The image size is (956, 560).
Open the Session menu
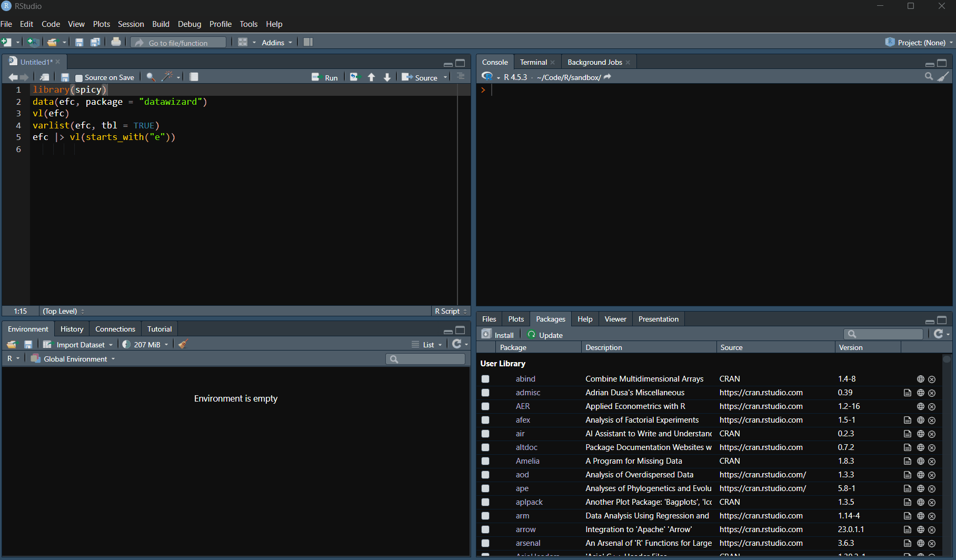tap(131, 24)
